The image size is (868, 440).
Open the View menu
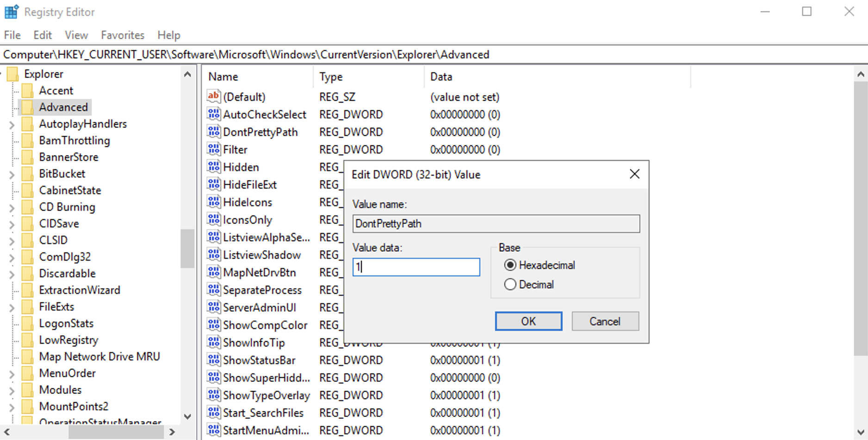(x=76, y=35)
